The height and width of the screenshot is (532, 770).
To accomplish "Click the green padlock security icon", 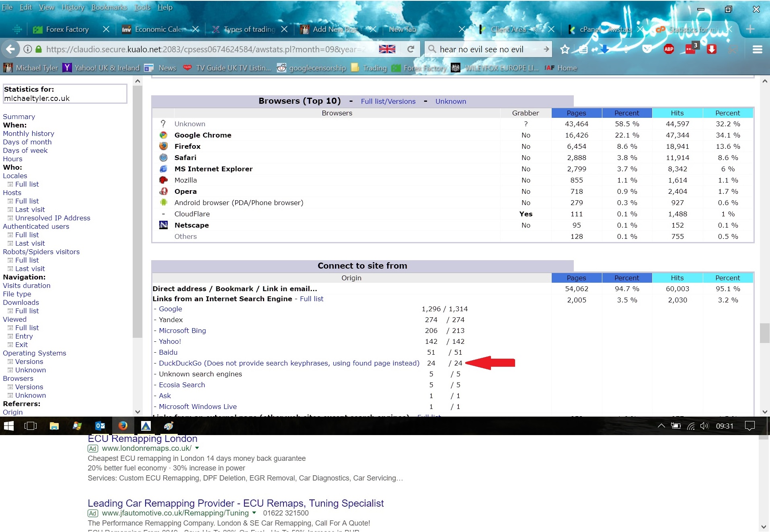I will click(x=39, y=49).
